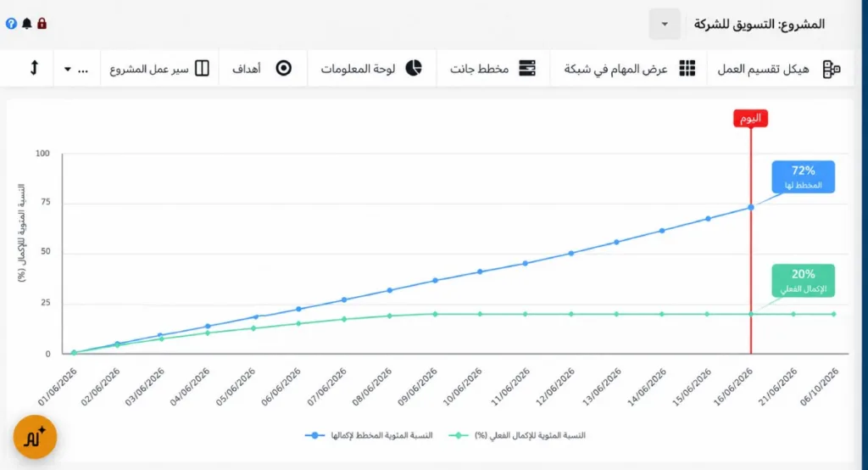
Task: Click the project workflow board icon
Action: tap(202, 68)
